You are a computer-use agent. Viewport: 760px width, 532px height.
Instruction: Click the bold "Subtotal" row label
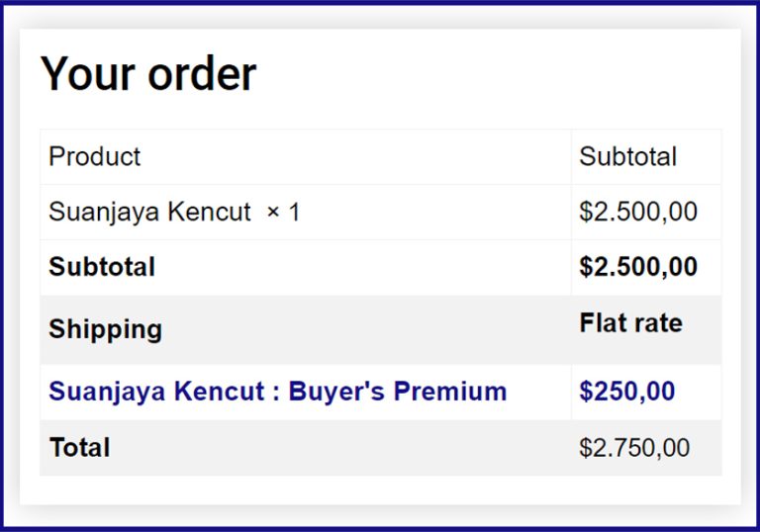(x=102, y=267)
